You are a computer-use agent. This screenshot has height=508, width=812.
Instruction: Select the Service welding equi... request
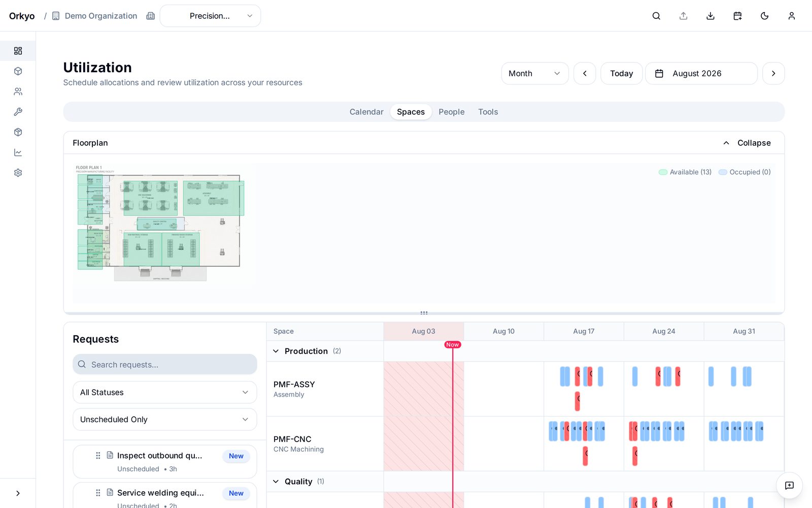(165, 496)
